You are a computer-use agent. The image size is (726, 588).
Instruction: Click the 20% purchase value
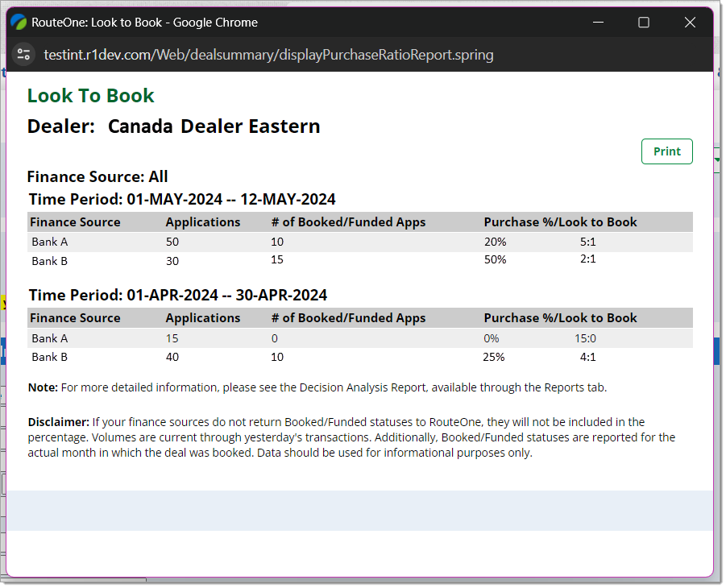[x=495, y=242]
